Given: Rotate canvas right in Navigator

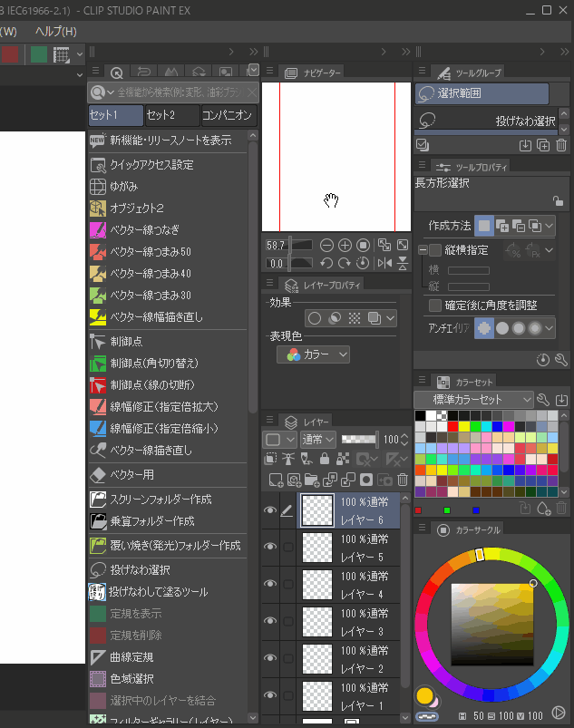Looking at the screenshot, I should [344, 263].
